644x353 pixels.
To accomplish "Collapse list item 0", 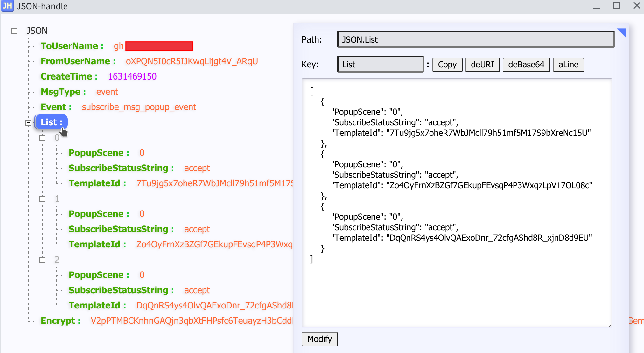I will 42,138.
